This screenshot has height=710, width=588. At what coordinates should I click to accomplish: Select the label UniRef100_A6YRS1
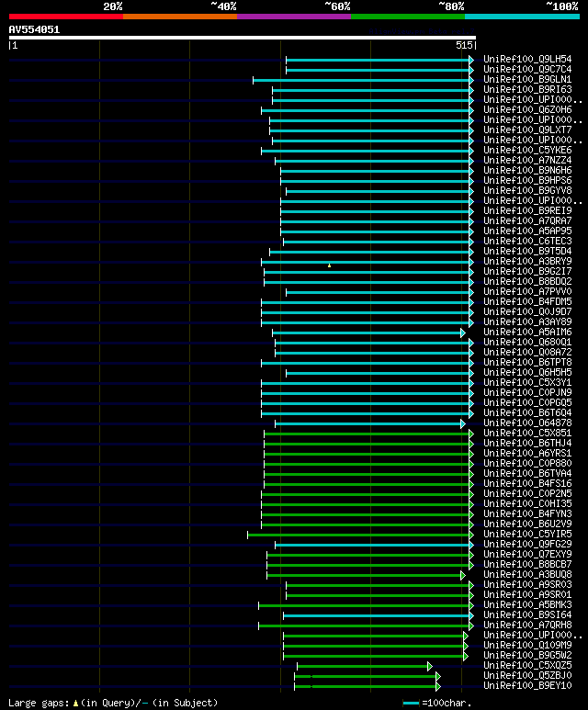527,454
